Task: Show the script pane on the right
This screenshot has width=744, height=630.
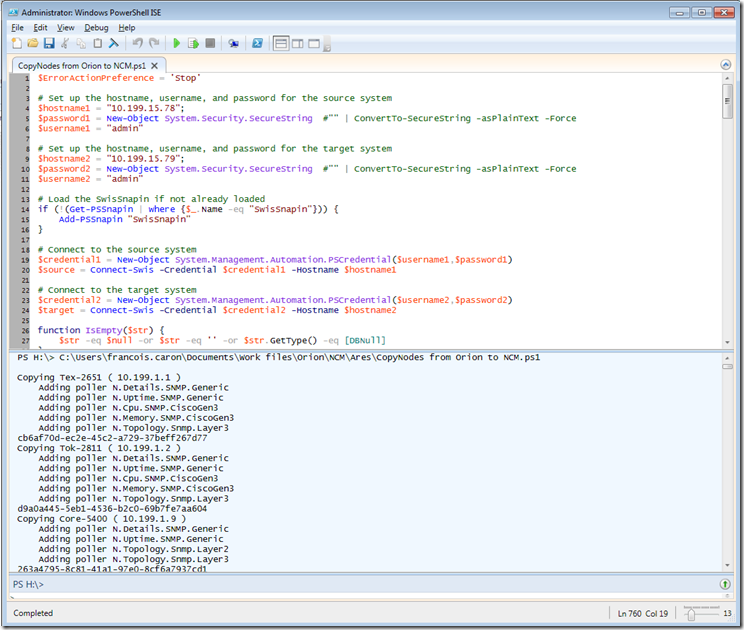Action: click(298, 44)
